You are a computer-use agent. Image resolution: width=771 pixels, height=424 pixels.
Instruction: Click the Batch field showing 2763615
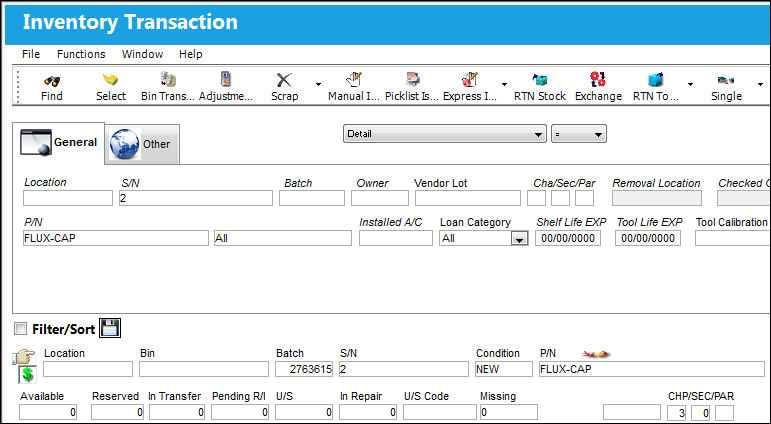tap(304, 369)
